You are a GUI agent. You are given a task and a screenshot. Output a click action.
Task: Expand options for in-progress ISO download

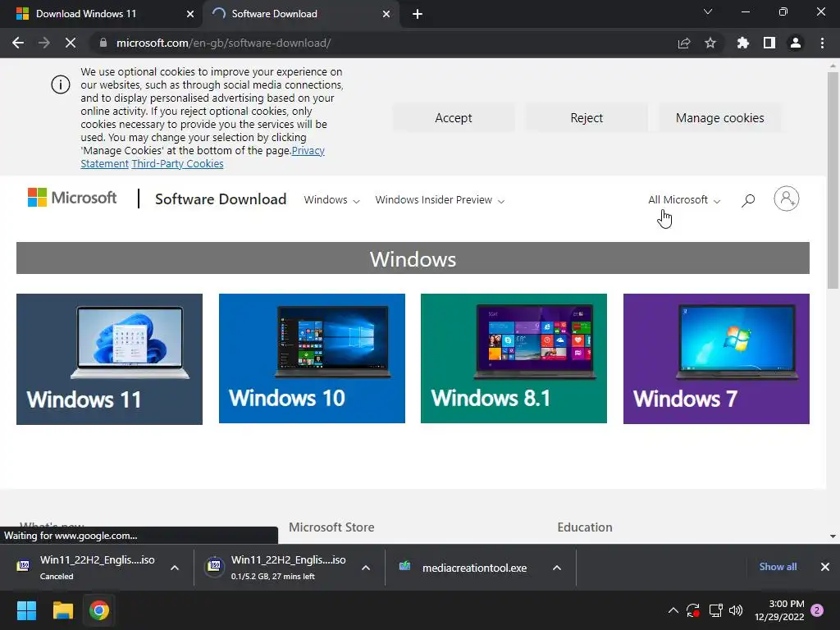pyautogui.click(x=366, y=568)
